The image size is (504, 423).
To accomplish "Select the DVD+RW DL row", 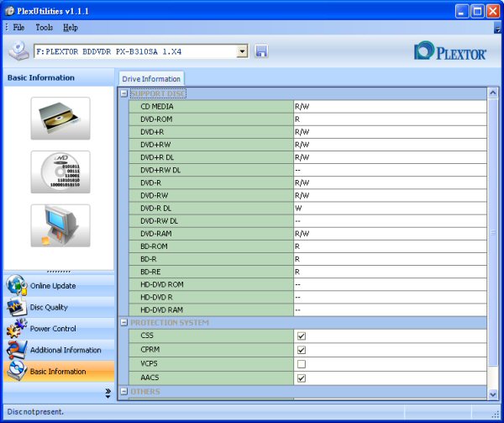I will [x=307, y=170].
